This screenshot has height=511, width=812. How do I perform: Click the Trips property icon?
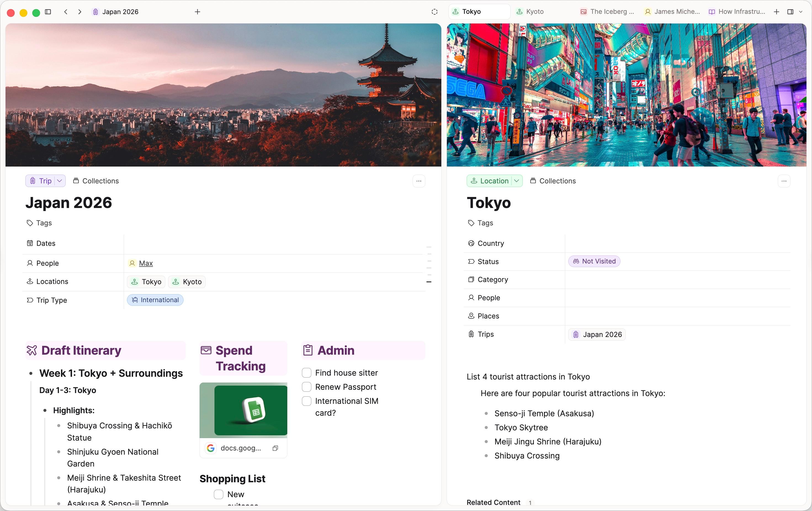pyautogui.click(x=471, y=334)
